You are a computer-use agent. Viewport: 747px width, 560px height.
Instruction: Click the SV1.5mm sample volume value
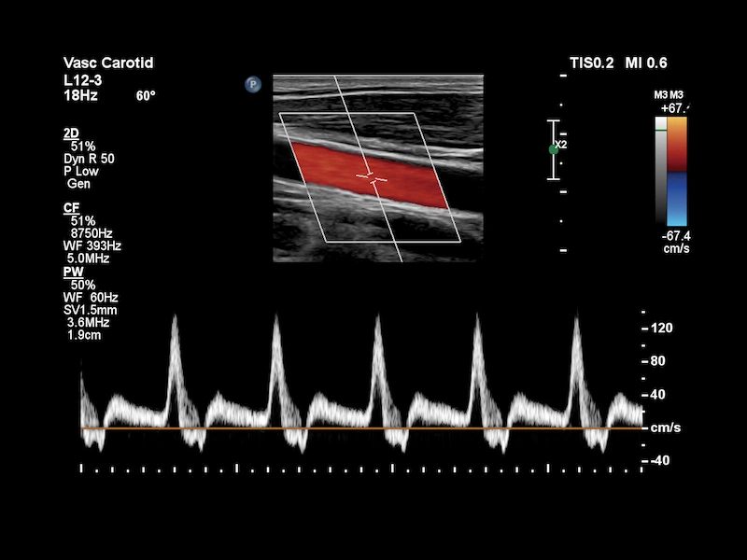90,310
